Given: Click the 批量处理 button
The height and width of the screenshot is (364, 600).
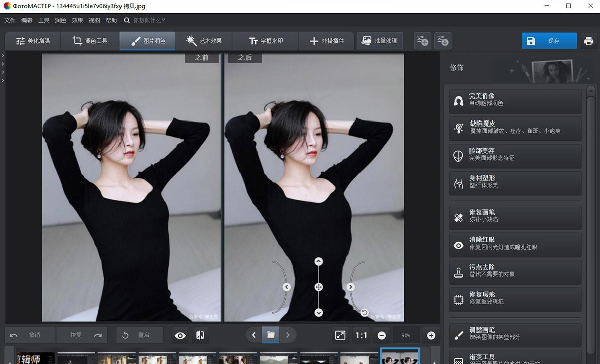Looking at the screenshot, I should (x=380, y=41).
